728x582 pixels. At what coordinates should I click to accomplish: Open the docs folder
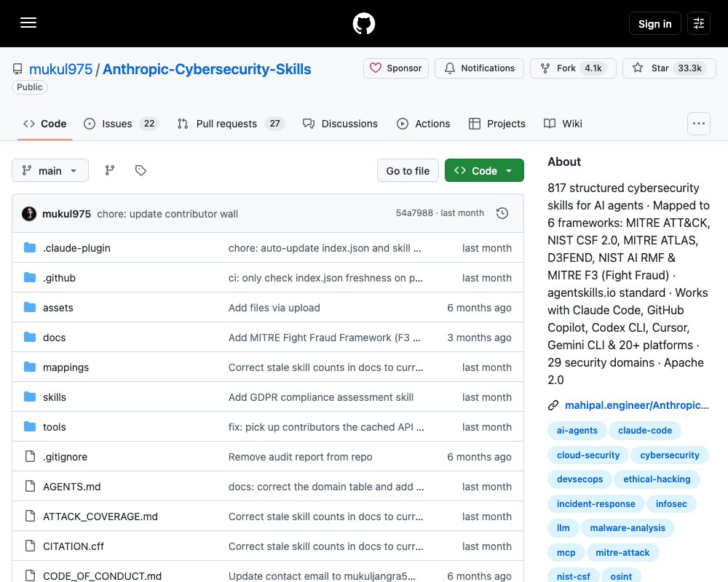tap(55, 338)
